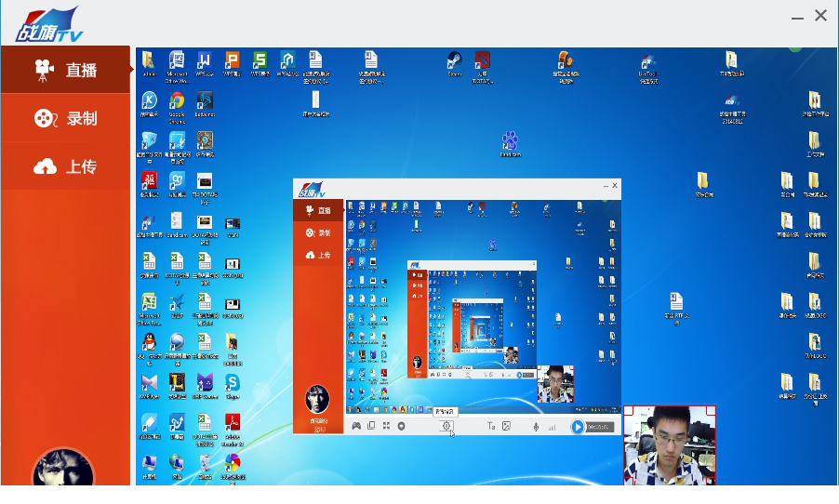839x504 pixels.
Task: Select the Battle.net desktop shortcut
Action: tap(205, 104)
